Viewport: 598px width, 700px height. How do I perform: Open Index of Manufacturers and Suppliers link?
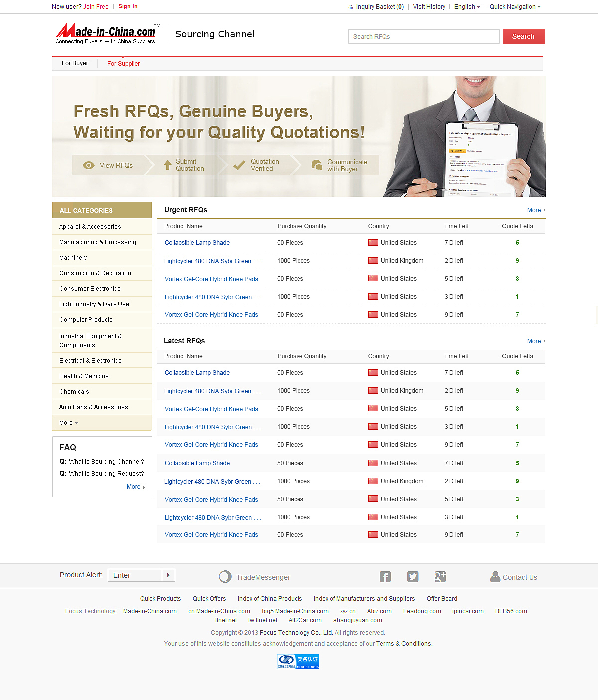point(364,599)
